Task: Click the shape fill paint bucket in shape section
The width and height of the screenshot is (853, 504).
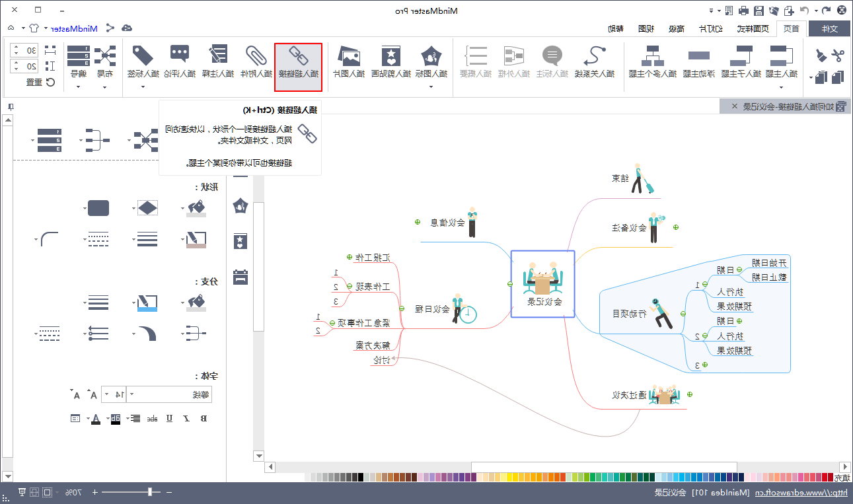Action: [x=197, y=208]
